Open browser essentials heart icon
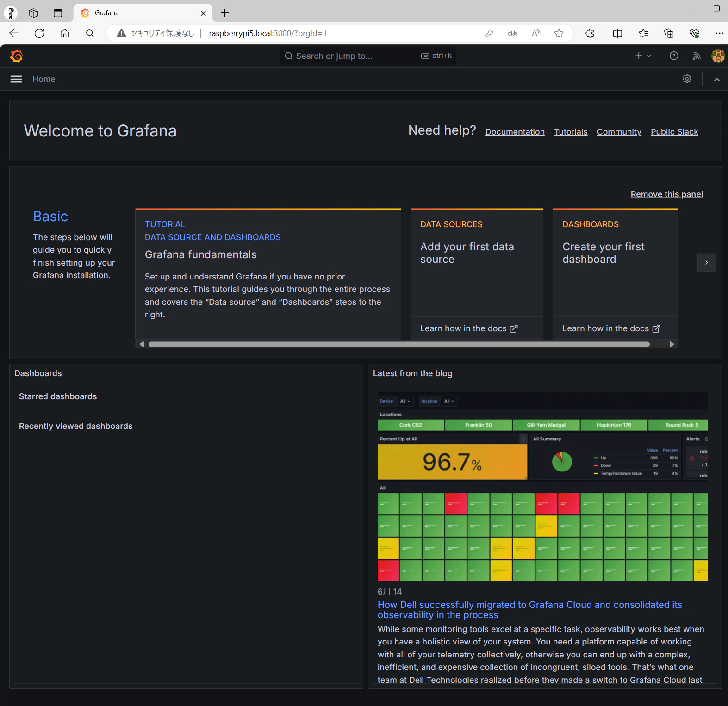The image size is (728, 706). [694, 33]
